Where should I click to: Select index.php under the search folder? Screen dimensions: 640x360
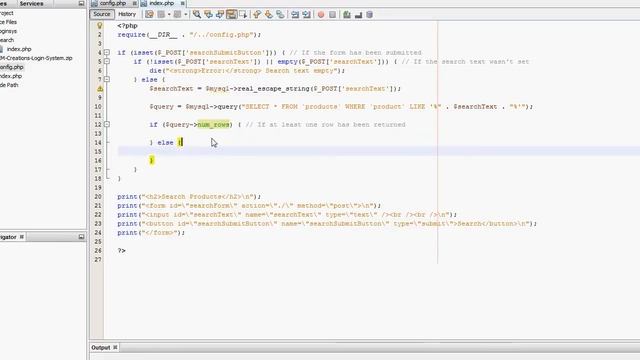(x=19, y=49)
